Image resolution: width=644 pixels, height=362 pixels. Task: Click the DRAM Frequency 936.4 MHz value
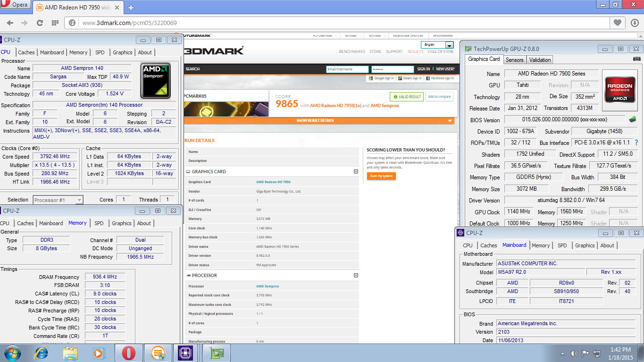click(x=105, y=277)
